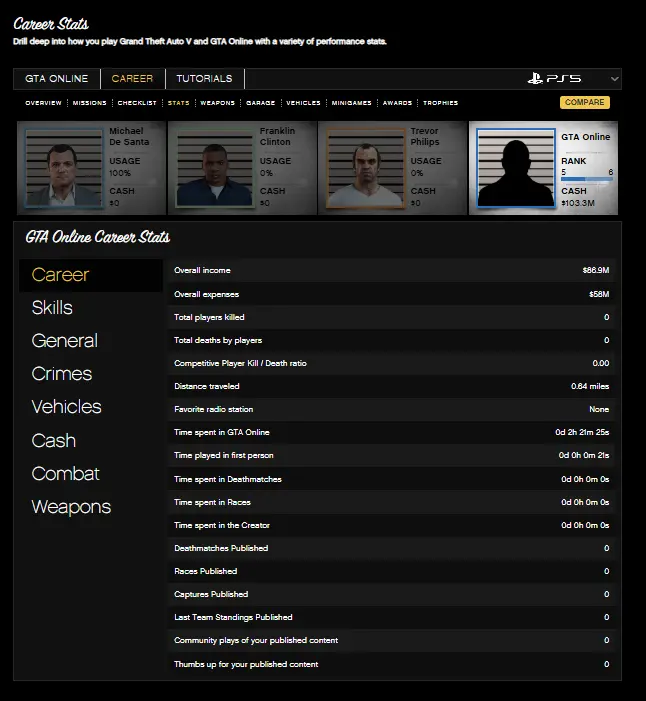The height and width of the screenshot is (701, 646).
Task: Click the PS5 platform logo
Action: (554, 79)
